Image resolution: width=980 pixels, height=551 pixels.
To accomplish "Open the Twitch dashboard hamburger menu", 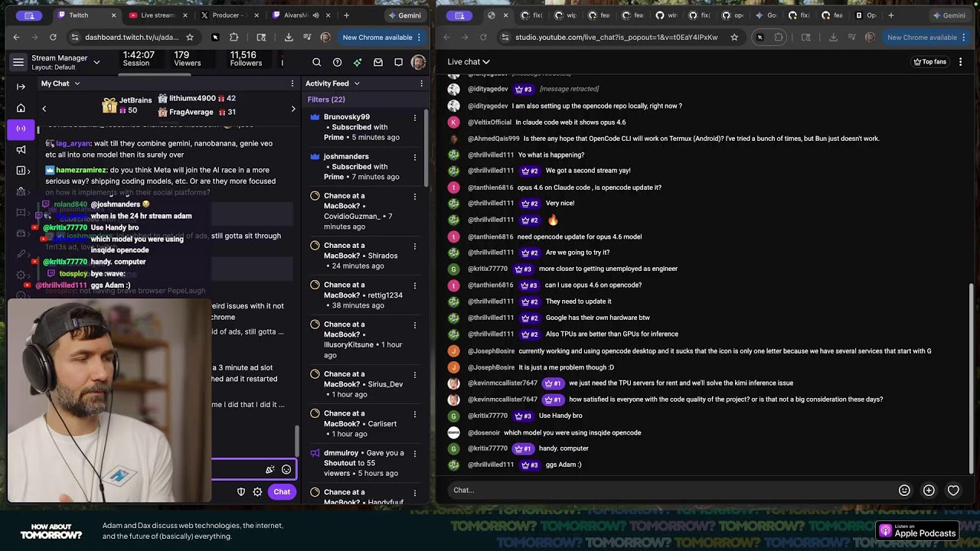I will coord(18,63).
